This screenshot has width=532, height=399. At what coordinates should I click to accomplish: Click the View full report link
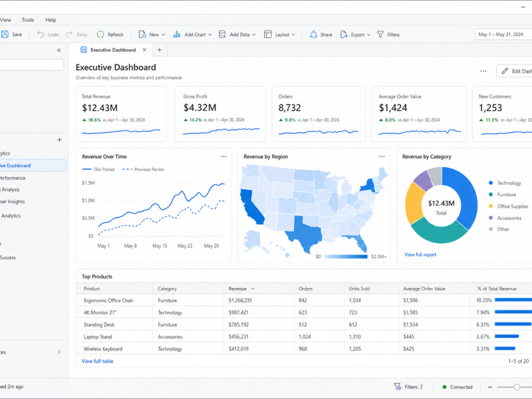(420, 255)
